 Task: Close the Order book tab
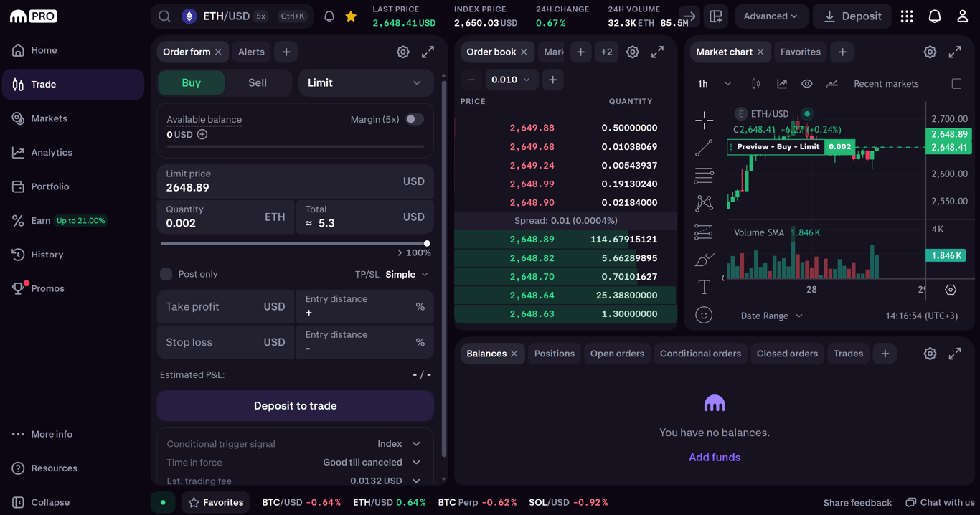(x=524, y=52)
